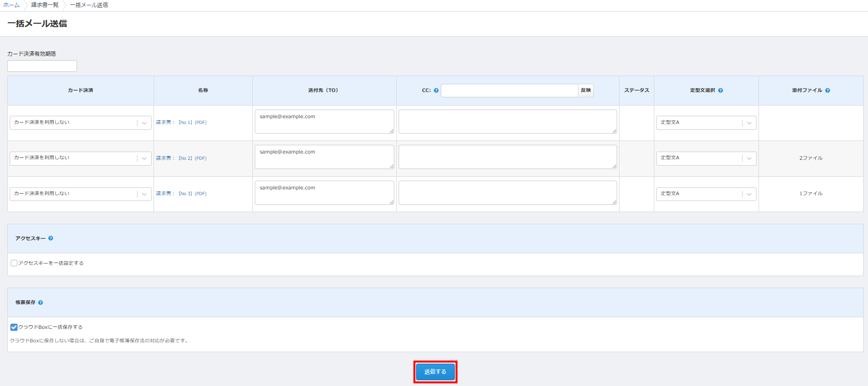868x386 pixels.
Task: Click help icon beside 定型文選択 header
Action: click(720, 91)
